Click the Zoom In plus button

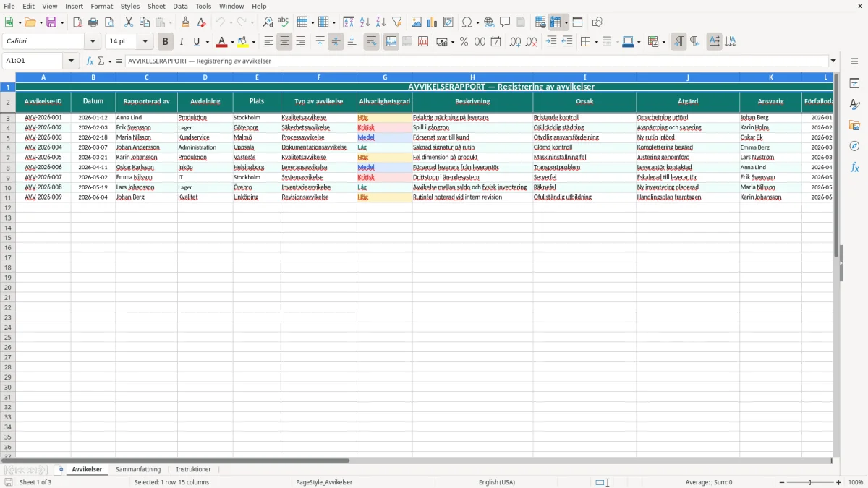[x=839, y=482]
